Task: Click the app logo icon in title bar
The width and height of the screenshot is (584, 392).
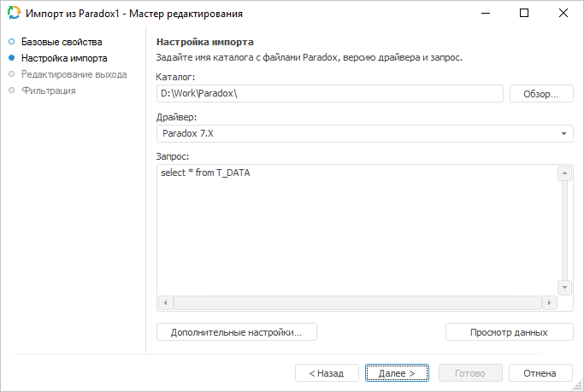Action: point(14,14)
